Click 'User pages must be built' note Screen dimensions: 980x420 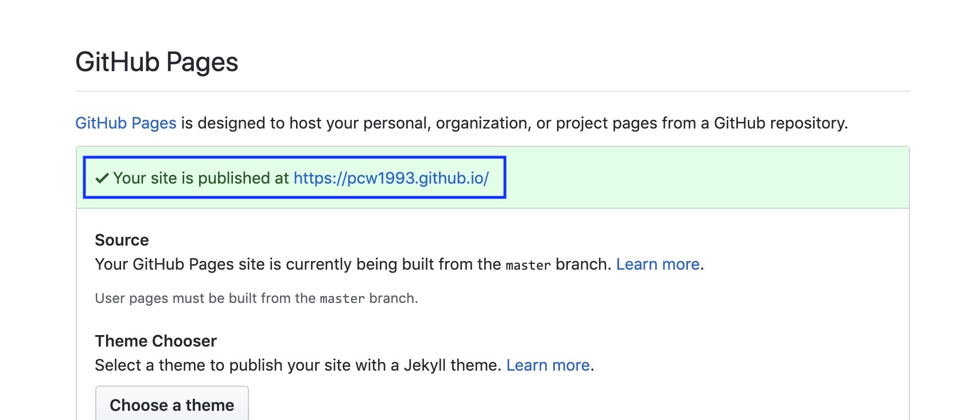(x=256, y=298)
